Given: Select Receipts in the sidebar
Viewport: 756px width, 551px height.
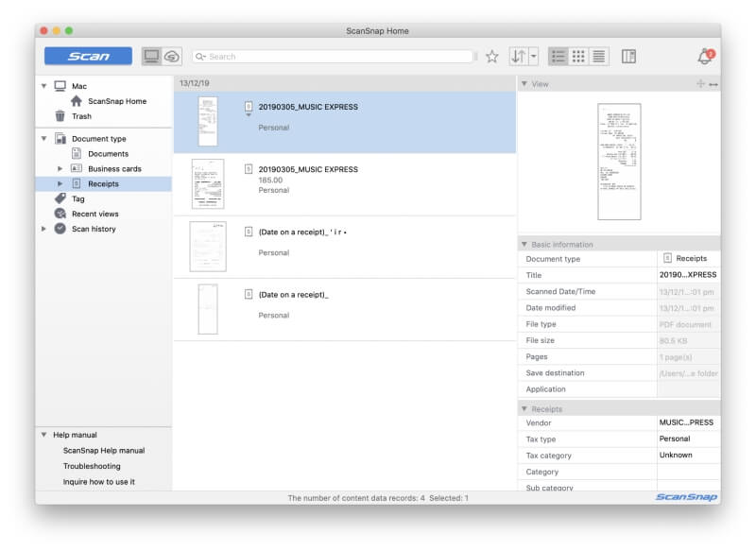Looking at the screenshot, I should (x=103, y=183).
